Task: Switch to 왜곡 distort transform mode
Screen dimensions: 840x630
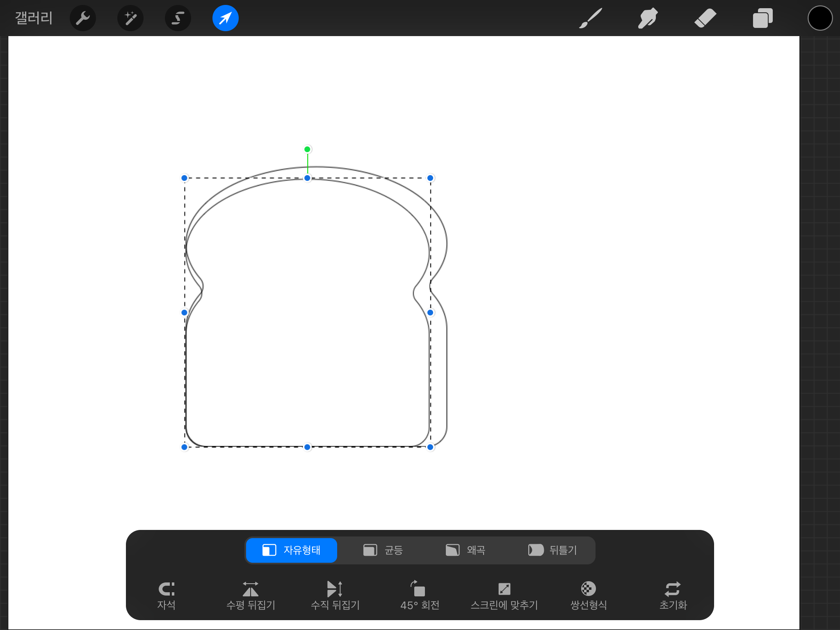Action: click(466, 550)
